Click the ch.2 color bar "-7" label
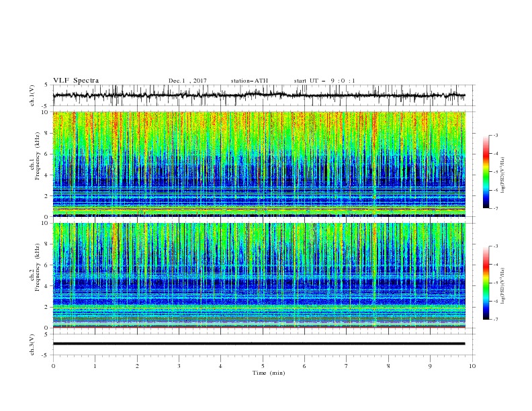Viewport: 532px width, 411px height. coord(496,319)
